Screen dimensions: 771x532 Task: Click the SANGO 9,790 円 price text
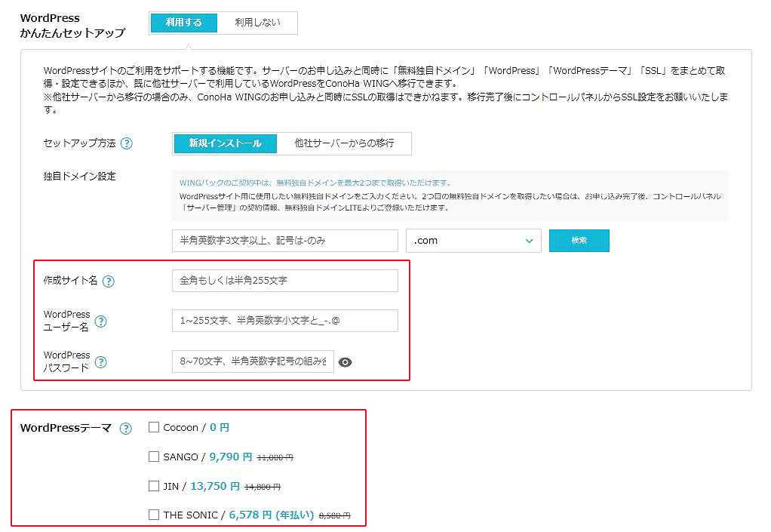pyautogui.click(x=231, y=457)
